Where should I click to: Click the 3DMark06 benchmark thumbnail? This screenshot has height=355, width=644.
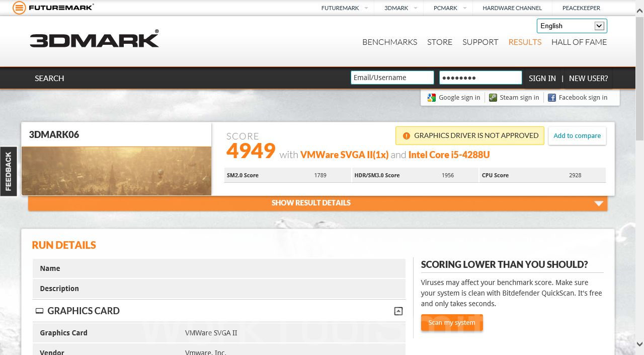click(x=116, y=171)
